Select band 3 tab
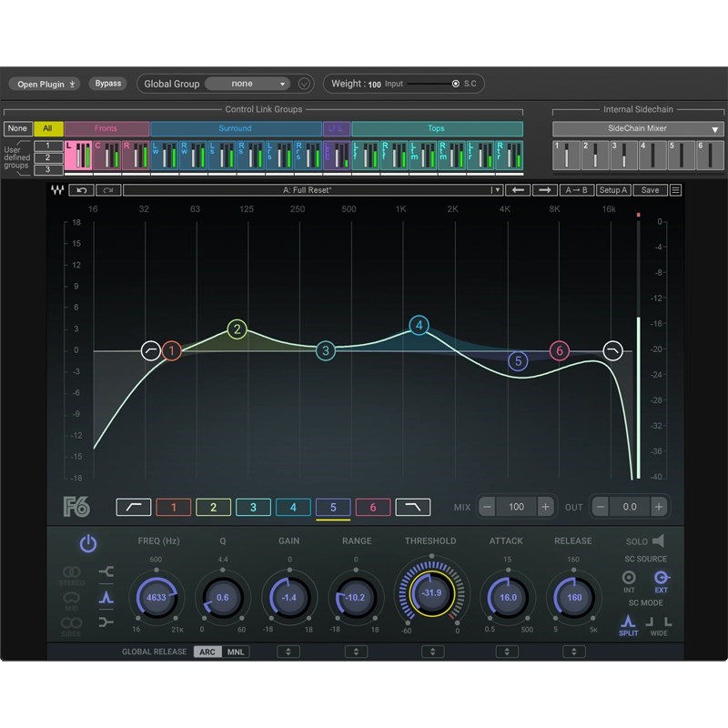Image resolution: width=728 pixels, height=728 pixels. click(254, 507)
